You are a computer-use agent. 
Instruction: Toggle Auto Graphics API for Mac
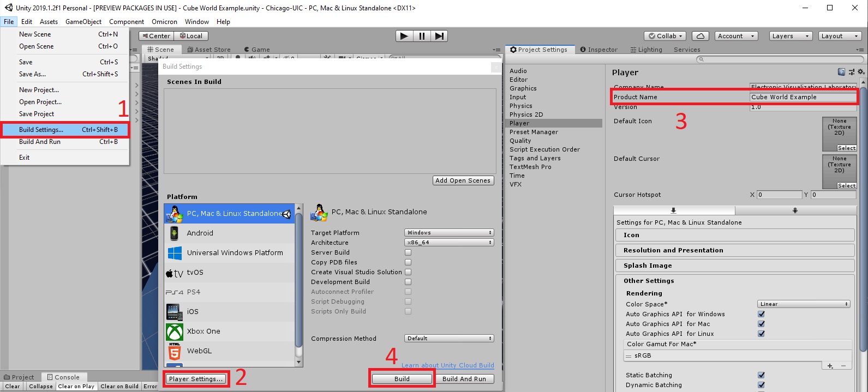[762, 324]
